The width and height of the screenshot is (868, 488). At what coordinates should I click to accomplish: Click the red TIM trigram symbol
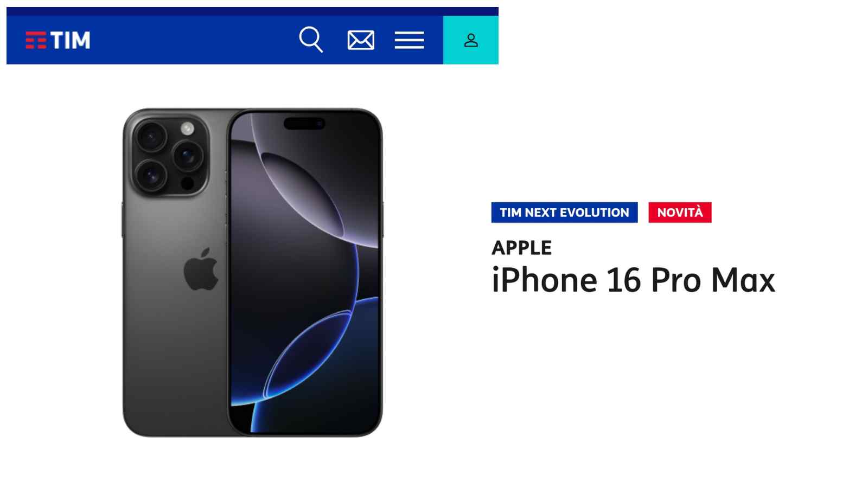(x=36, y=40)
